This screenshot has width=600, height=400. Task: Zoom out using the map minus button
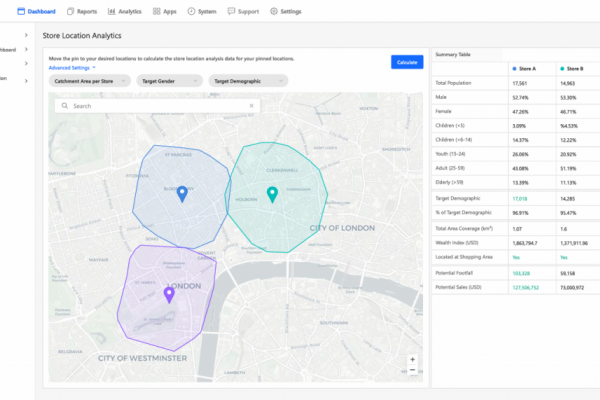pyautogui.click(x=412, y=370)
